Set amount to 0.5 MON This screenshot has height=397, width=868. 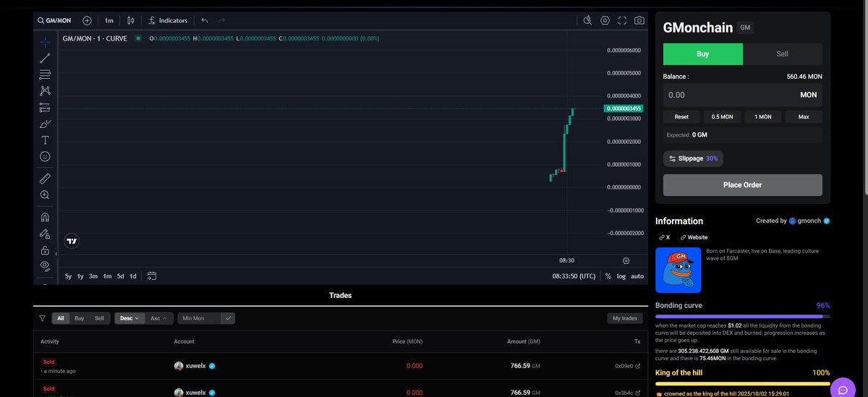pos(722,116)
